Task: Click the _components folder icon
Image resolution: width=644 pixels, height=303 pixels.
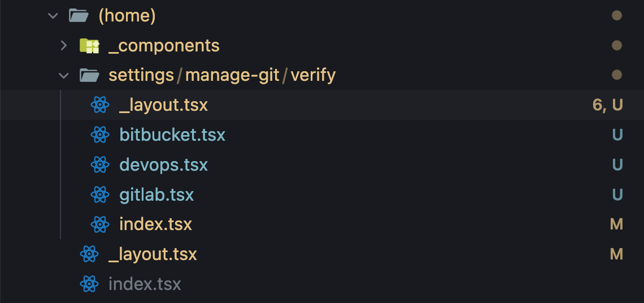Action: click(89, 46)
